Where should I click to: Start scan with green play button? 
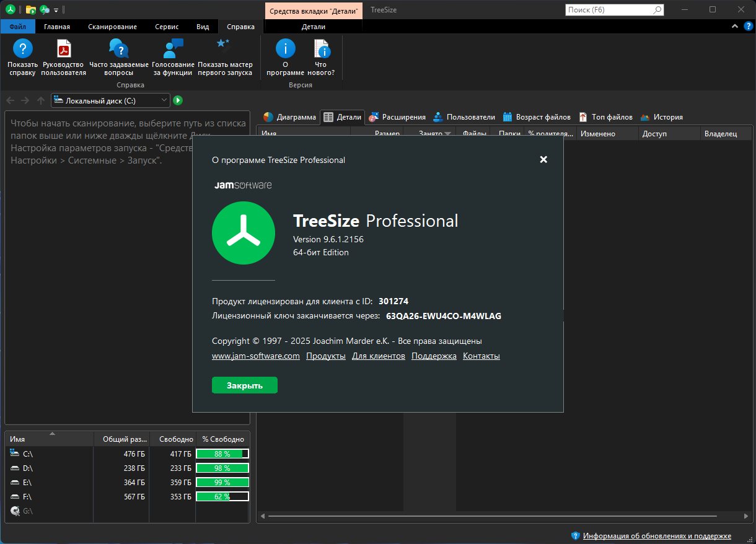click(x=178, y=100)
